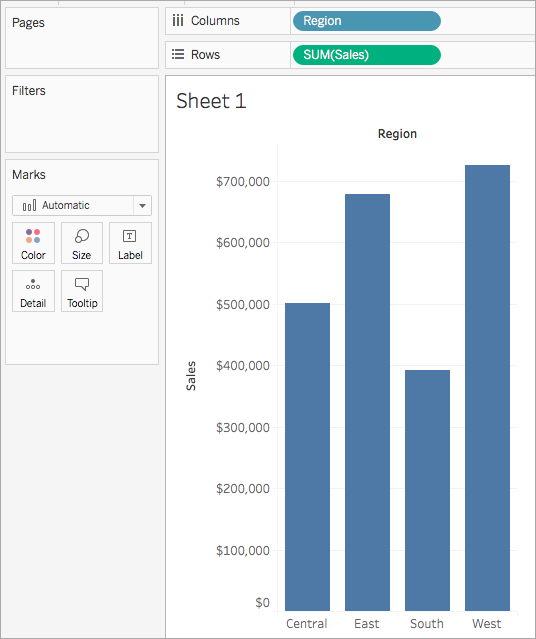
Task: Select the West bar in chart
Action: [487, 388]
